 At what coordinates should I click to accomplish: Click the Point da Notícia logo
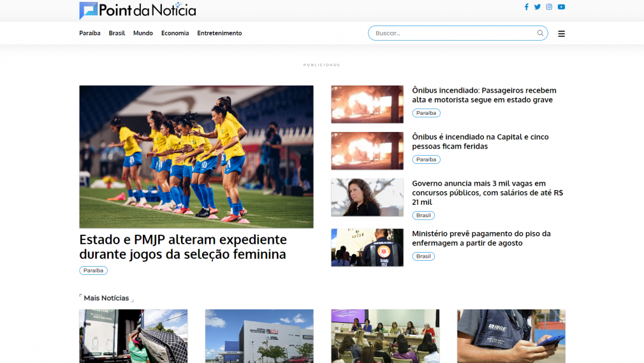(138, 10)
